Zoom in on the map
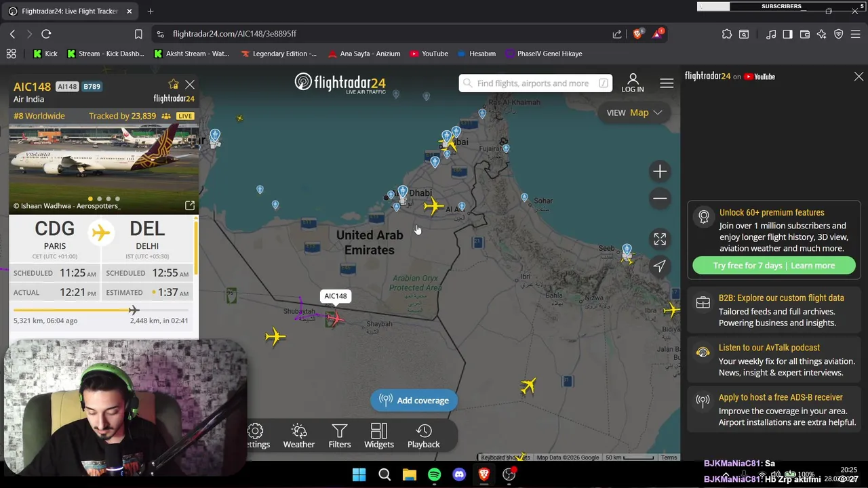 tap(660, 171)
